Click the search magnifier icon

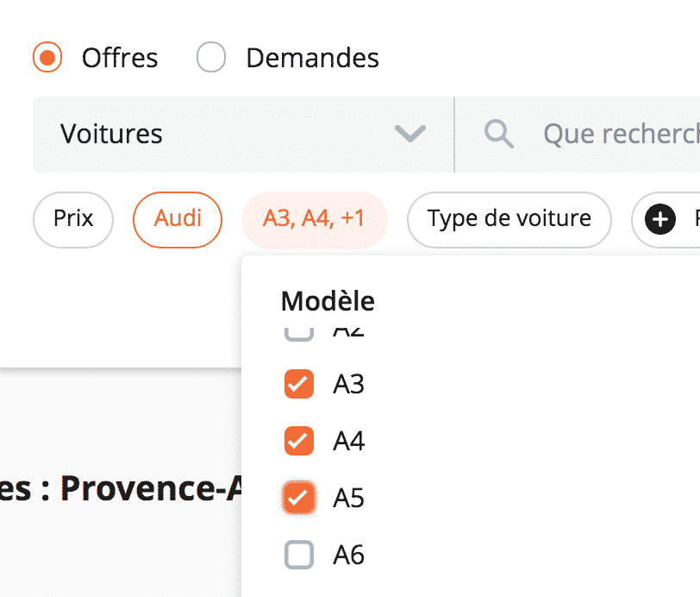click(499, 134)
